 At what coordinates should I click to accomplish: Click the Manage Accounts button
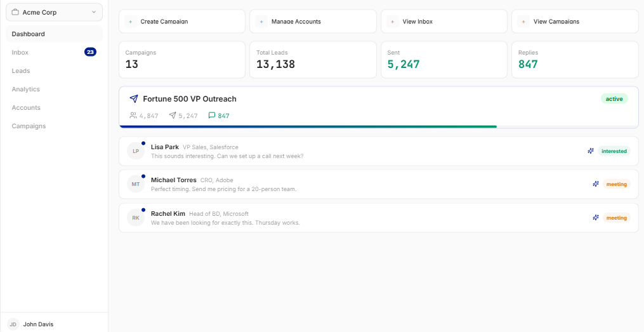pyautogui.click(x=313, y=22)
